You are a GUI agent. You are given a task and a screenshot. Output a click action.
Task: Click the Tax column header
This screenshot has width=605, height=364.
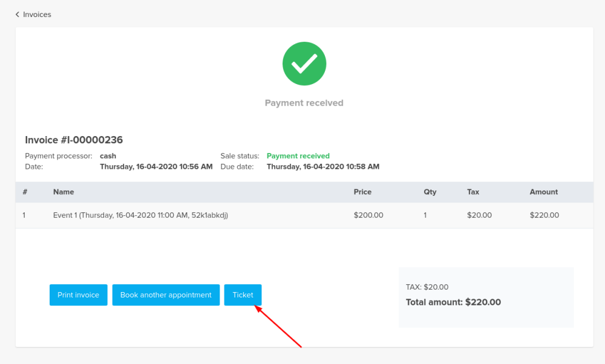473,192
